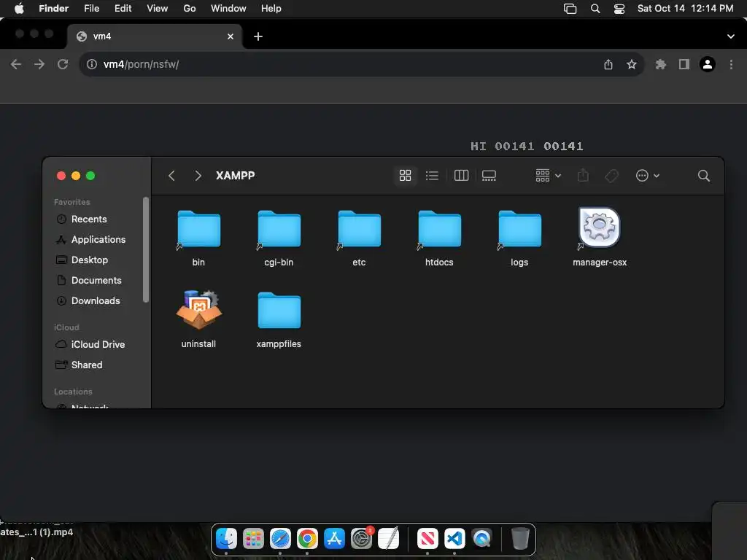Open the Apple menu
The width and height of the screenshot is (747, 560).
19,9
